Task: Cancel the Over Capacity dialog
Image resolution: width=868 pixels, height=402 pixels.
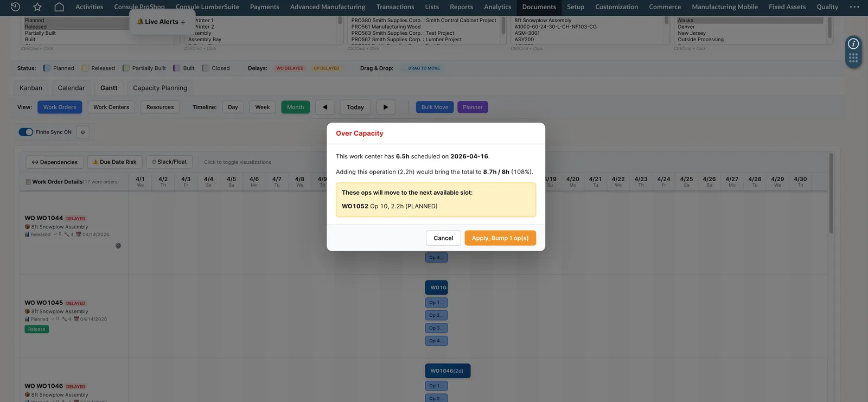Action: [x=443, y=238]
